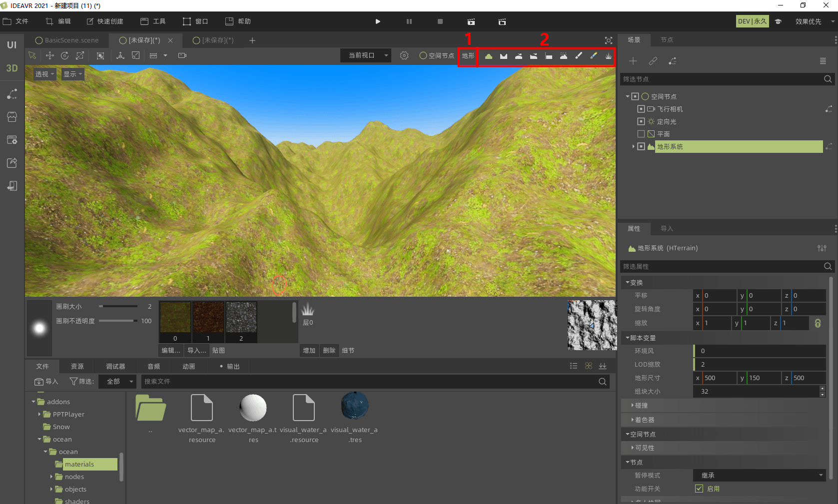This screenshot has height=504, width=838.
Task: Switch file panel to grid view
Action: tap(589, 366)
